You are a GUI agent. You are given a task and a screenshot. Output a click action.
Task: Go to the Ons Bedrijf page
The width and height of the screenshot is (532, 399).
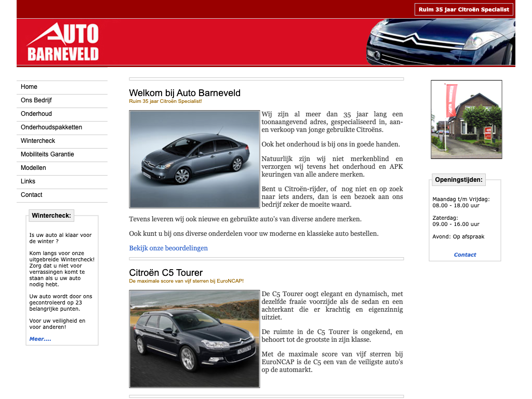[36, 100]
